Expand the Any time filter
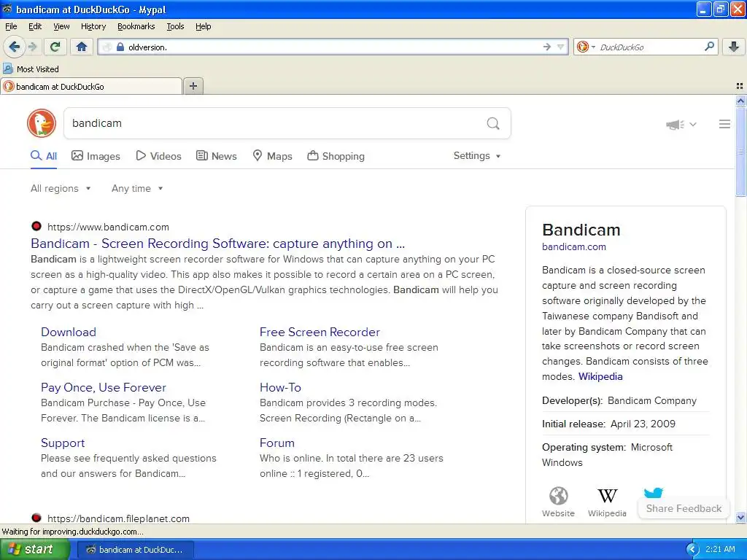The image size is (747, 560). (137, 189)
